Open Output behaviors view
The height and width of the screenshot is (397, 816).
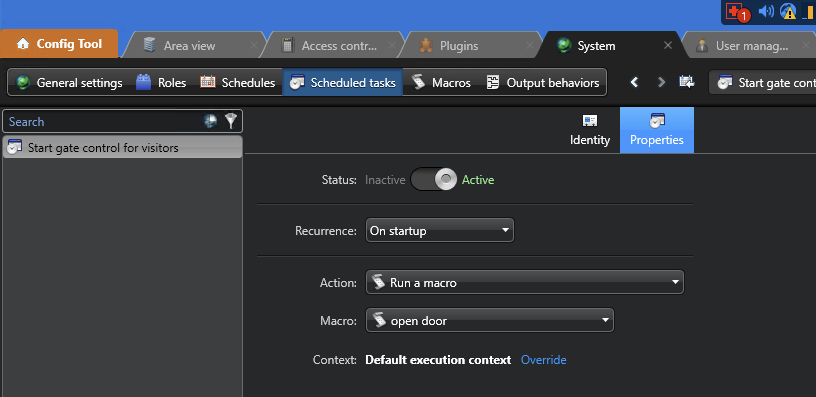point(542,83)
